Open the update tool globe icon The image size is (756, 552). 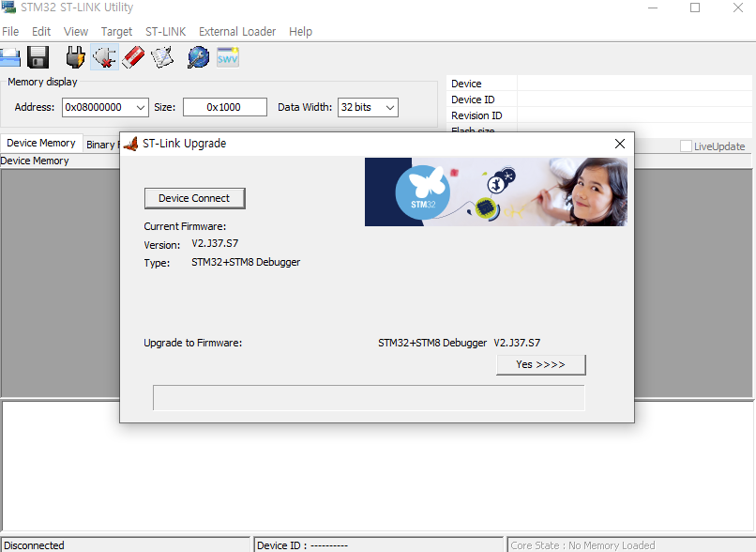[x=198, y=57]
